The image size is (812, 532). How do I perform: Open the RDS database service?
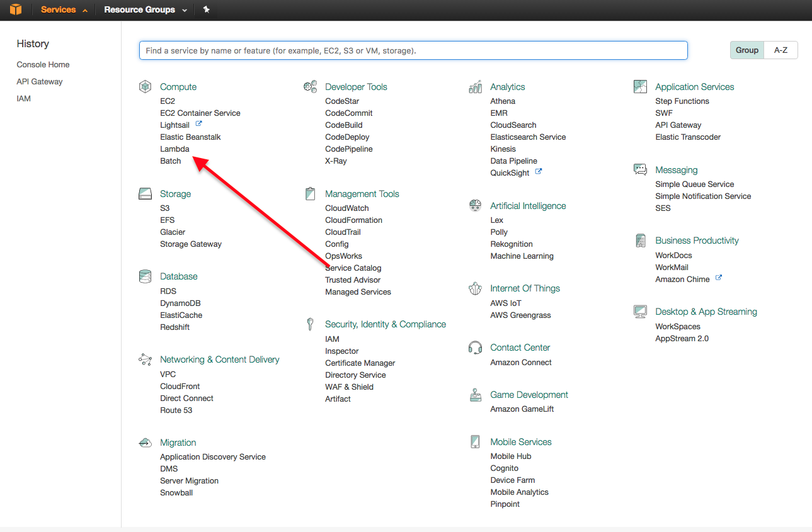click(x=168, y=291)
